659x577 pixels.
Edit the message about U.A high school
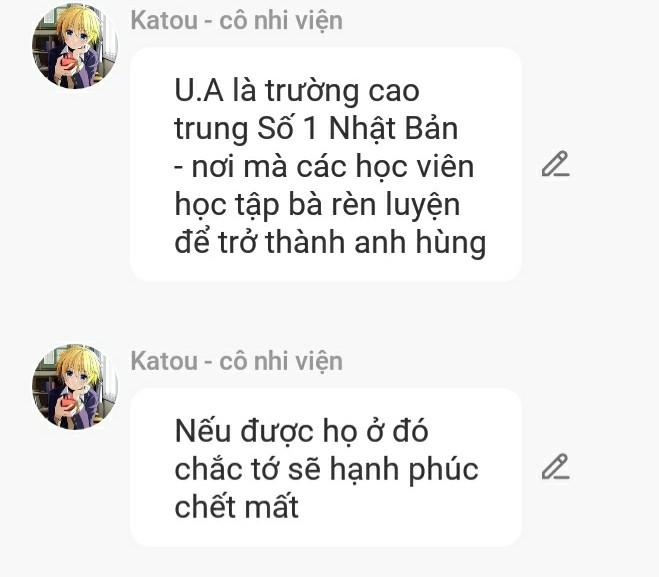pos(555,164)
